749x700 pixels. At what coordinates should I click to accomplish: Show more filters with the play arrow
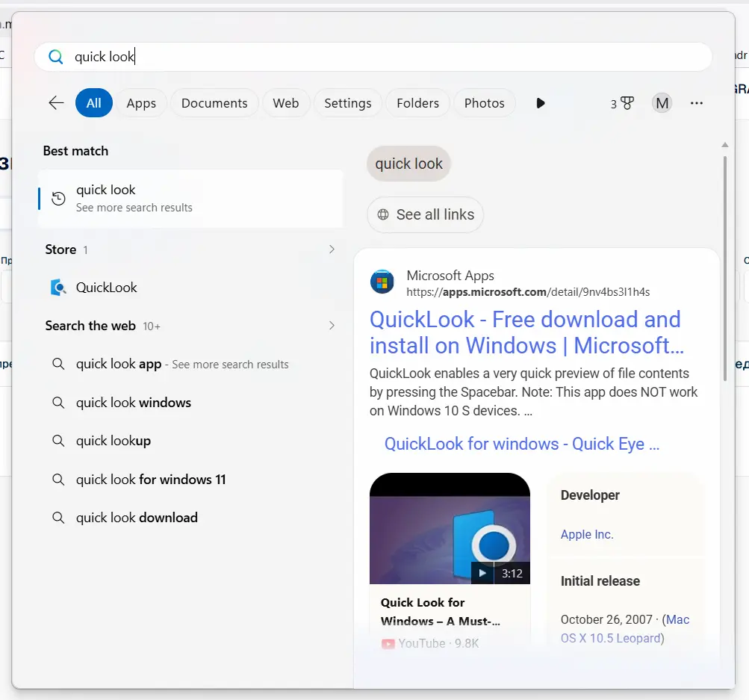click(x=540, y=103)
